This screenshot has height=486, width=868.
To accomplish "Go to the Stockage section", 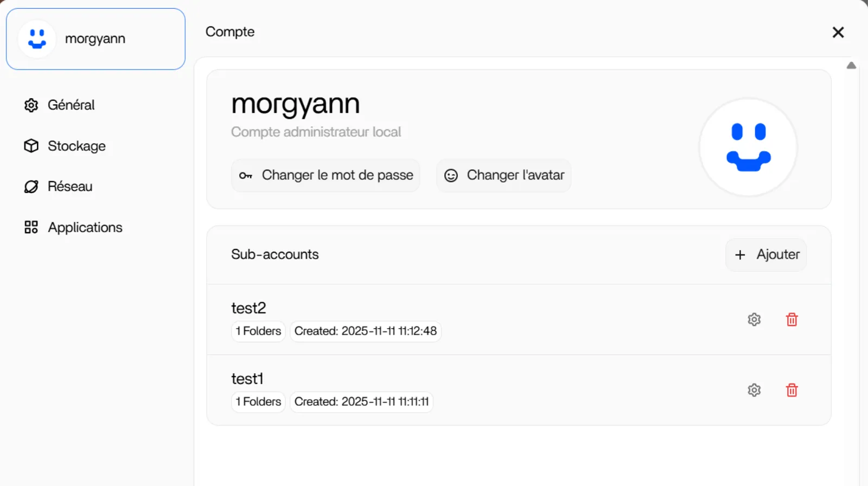I will click(x=76, y=146).
